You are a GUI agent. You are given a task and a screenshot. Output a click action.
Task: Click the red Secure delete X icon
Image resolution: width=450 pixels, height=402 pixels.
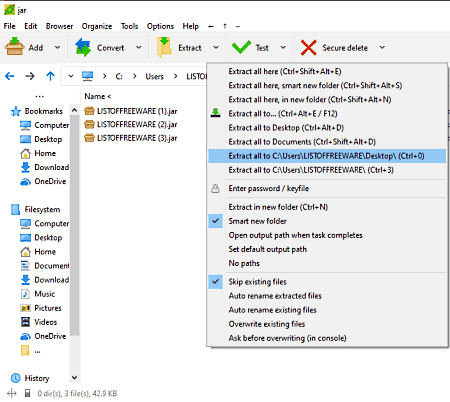click(x=308, y=48)
